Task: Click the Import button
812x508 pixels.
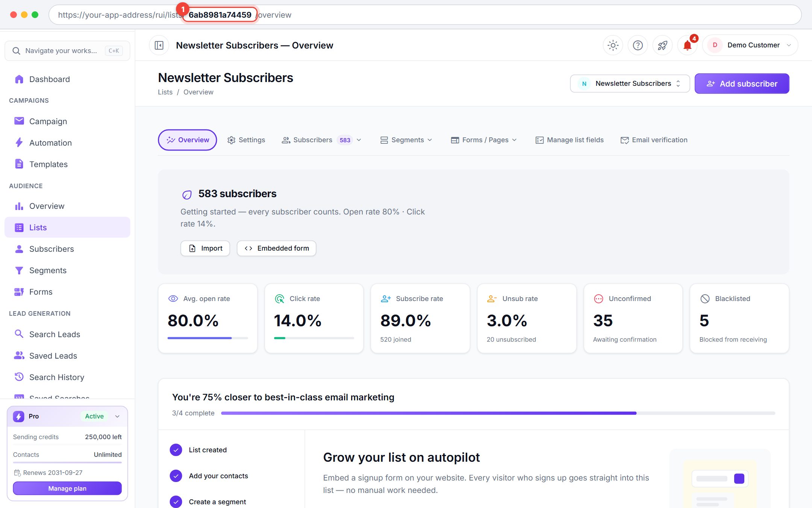Action: (x=205, y=248)
